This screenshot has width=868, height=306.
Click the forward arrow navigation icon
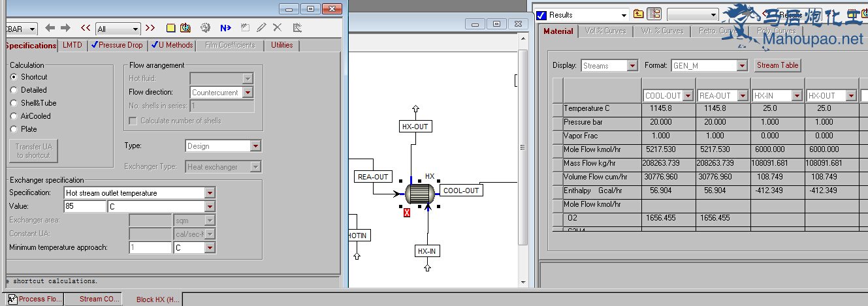65,28
